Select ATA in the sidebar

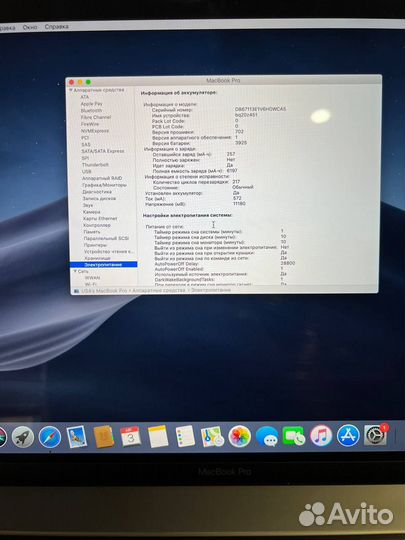84,97
